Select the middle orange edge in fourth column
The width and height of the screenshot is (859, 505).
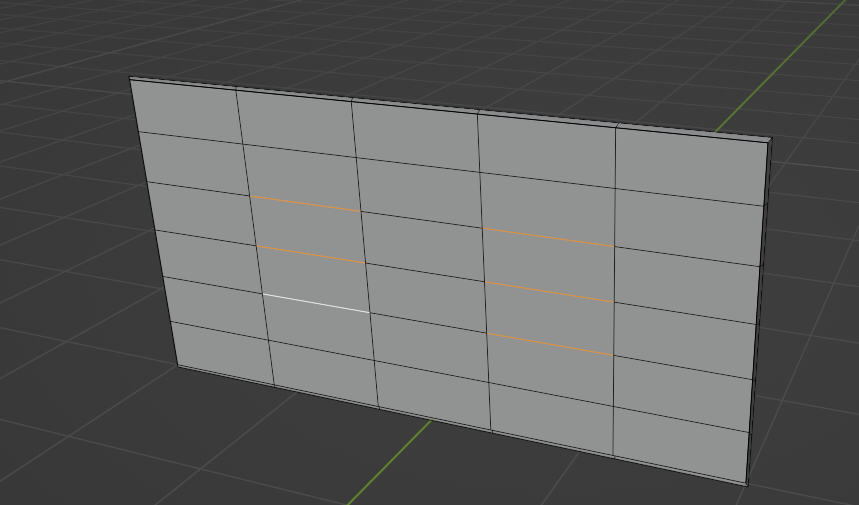coord(549,292)
